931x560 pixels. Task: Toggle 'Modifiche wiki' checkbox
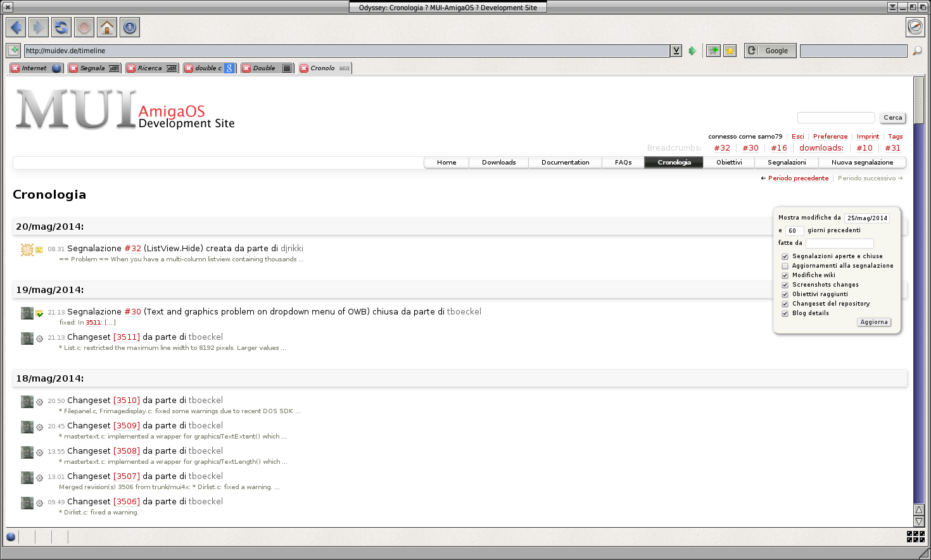click(785, 275)
